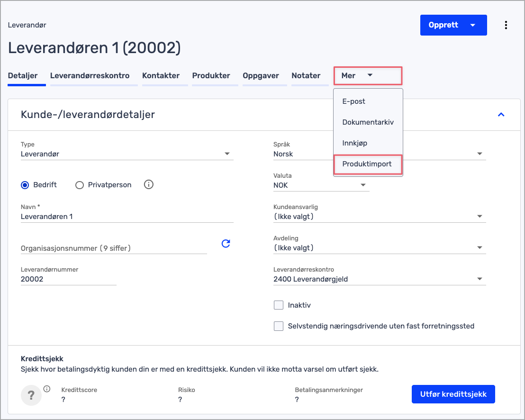Tick the Inaktiv checkbox
The image size is (525, 420).
[279, 305]
